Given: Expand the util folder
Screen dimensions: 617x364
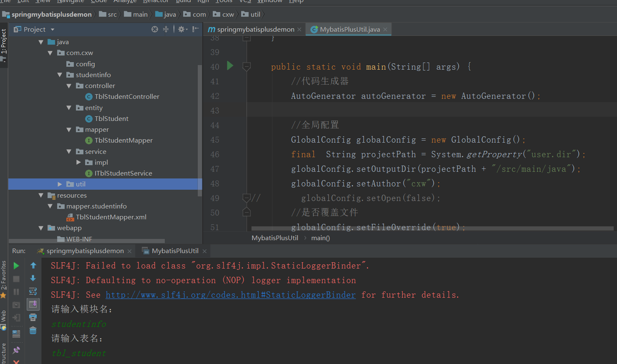Looking at the screenshot, I should click(x=60, y=184).
